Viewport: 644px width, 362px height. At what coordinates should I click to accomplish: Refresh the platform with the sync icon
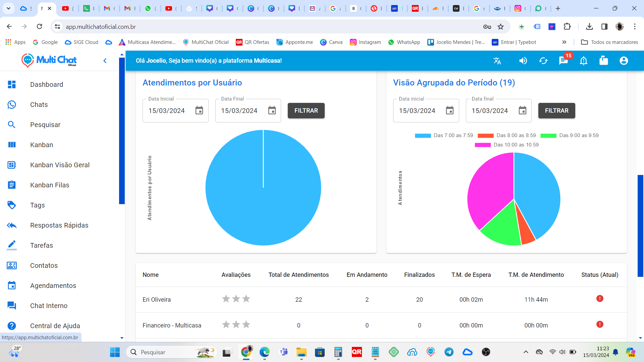(x=544, y=61)
